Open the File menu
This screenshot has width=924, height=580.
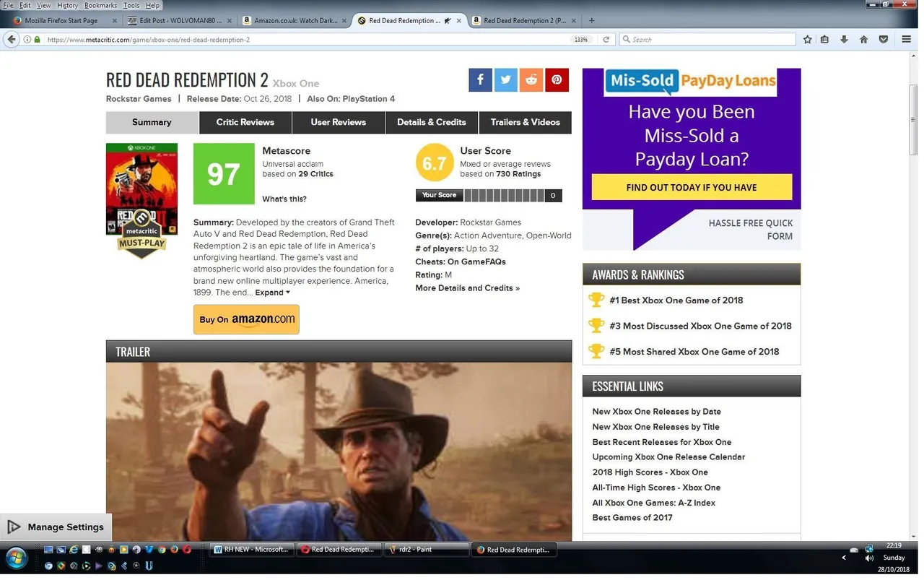[8, 5]
